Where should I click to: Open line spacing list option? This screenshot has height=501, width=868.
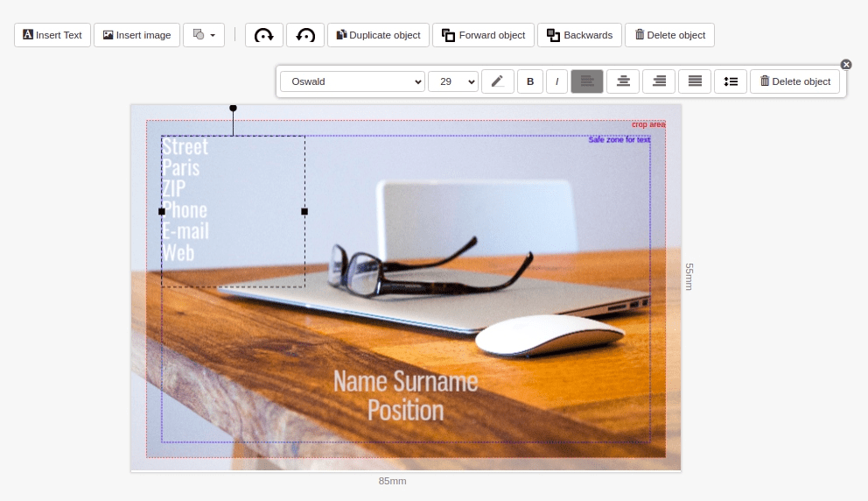click(x=731, y=81)
